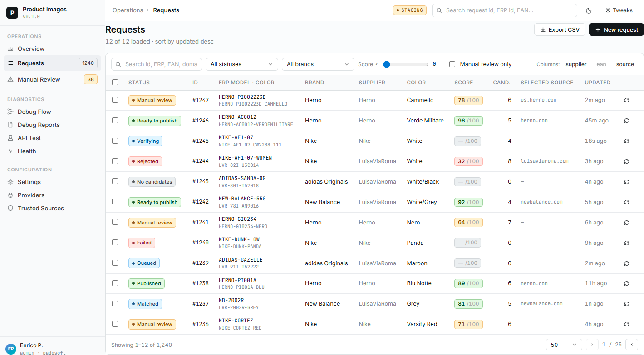Screen dimensions: 644x355
Task: Click the refresh icon in the #1244 row
Action: 627,161
